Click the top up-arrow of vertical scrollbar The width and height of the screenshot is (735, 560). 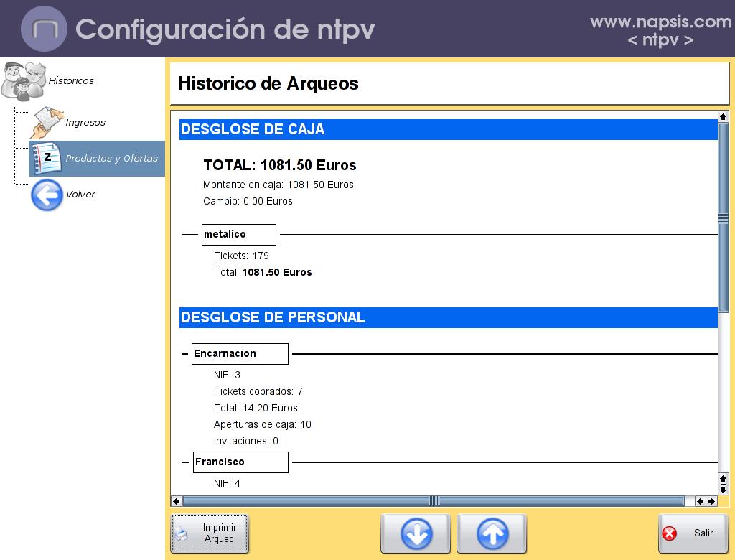click(x=723, y=116)
